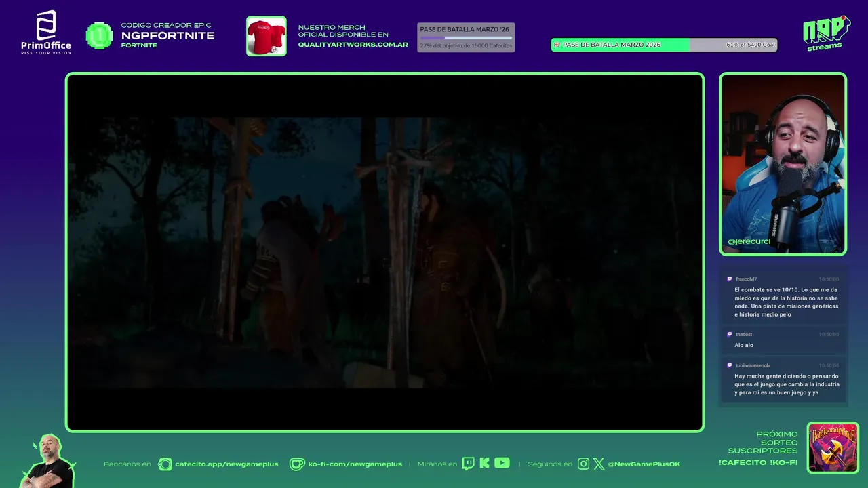Screen dimensions: 868x488
Task: Click the Ko-fi cup icon
Action: pyautogui.click(x=297, y=464)
